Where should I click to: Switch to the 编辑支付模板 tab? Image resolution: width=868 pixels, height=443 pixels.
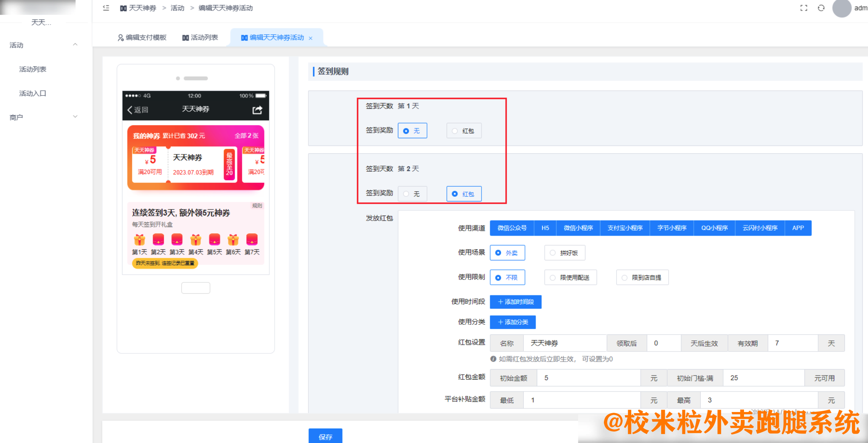click(x=142, y=37)
